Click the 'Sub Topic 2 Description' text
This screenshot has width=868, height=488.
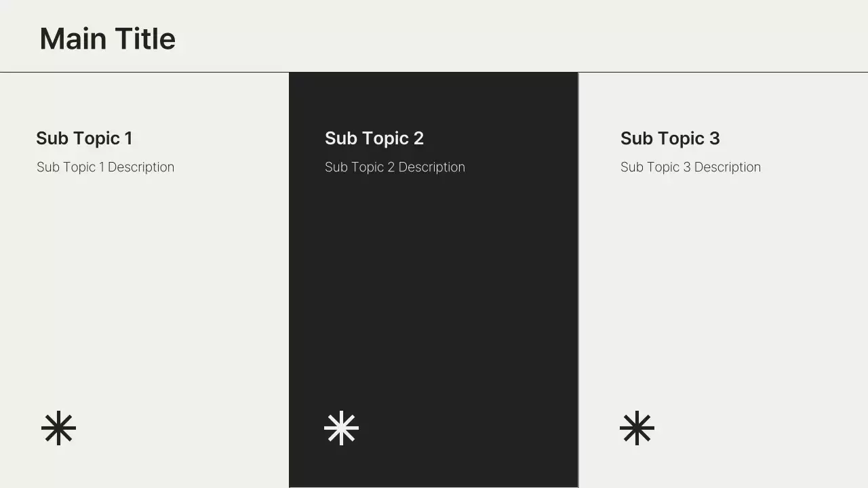(x=395, y=167)
